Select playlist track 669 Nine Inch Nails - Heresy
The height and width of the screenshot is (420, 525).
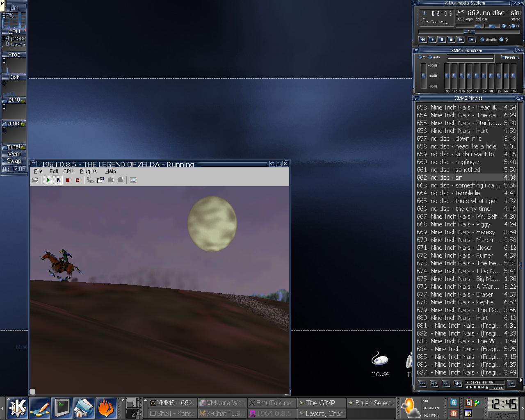point(466,232)
